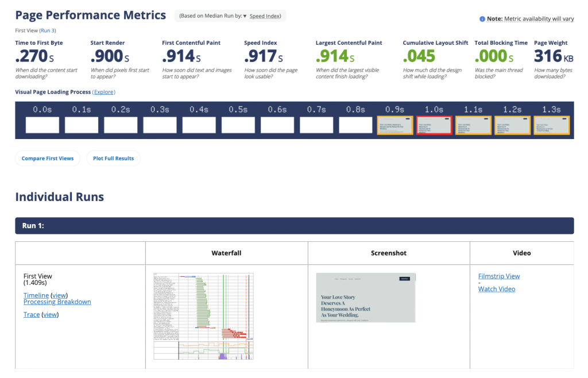The width and height of the screenshot is (588, 378).
Task: Click the Video column header
Action: [x=521, y=253]
